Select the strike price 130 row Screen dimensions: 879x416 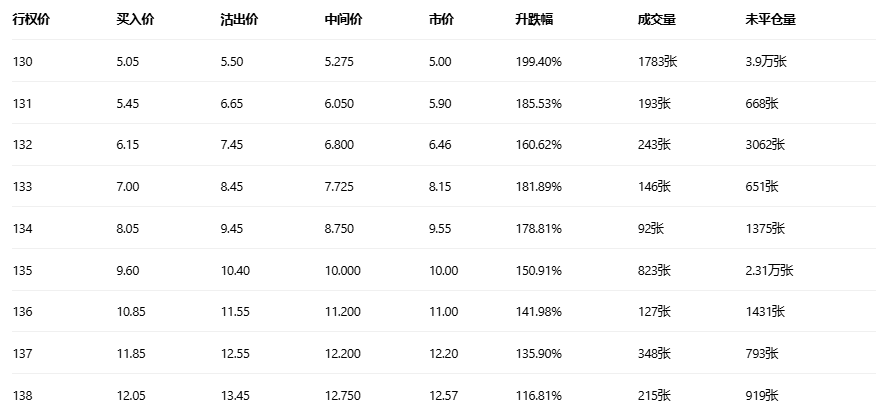[22, 62]
